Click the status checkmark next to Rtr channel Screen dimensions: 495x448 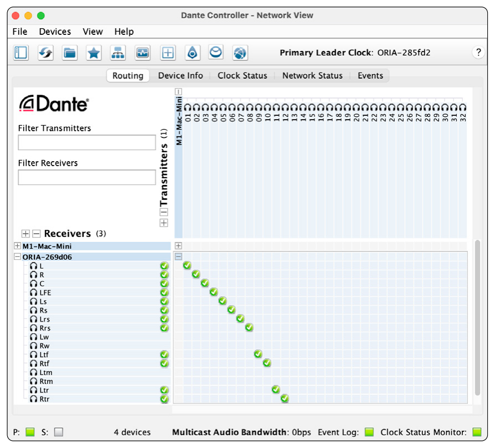164,399
